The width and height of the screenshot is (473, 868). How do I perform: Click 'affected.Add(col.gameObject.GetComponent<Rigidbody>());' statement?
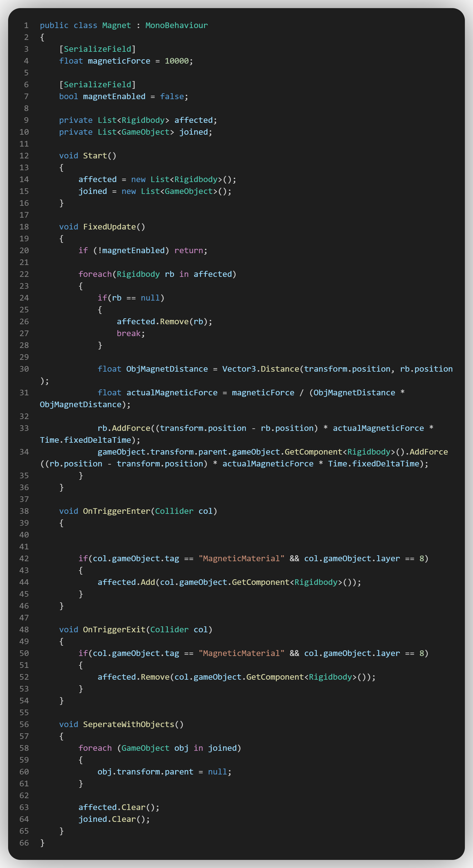coord(229,582)
